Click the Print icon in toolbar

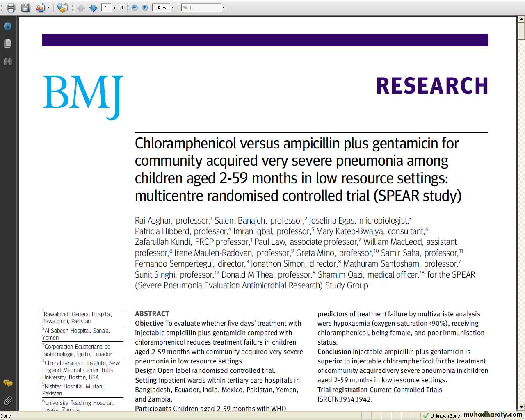pyautogui.click(x=11, y=7)
